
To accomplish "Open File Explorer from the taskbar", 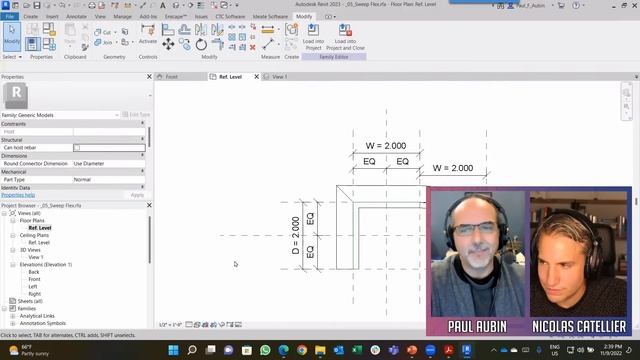I will coord(320,350).
